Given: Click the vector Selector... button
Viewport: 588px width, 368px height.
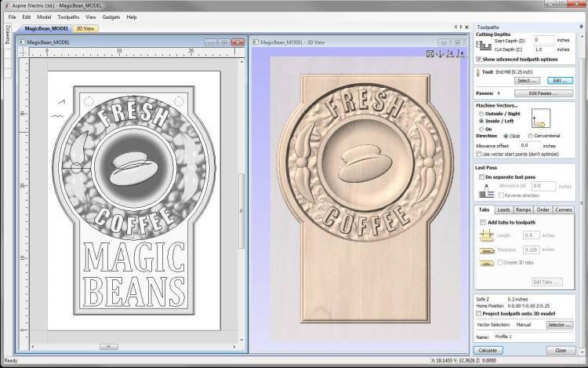Looking at the screenshot, I should click(x=560, y=325).
